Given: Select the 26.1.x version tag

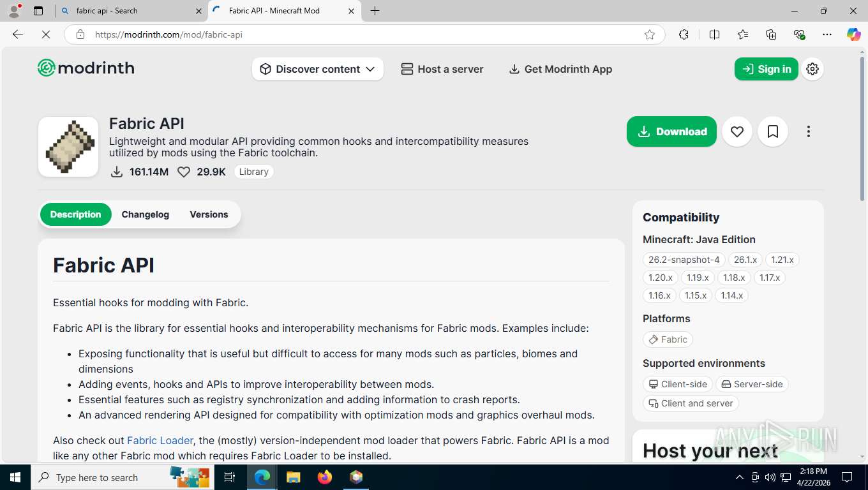Looking at the screenshot, I should click(745, 260).
